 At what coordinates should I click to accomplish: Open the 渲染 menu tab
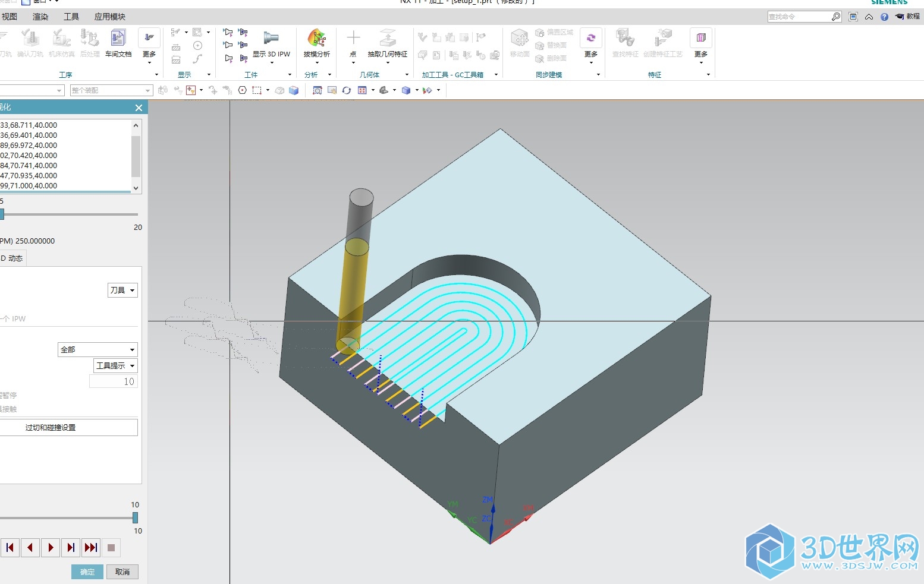point(40,17)
